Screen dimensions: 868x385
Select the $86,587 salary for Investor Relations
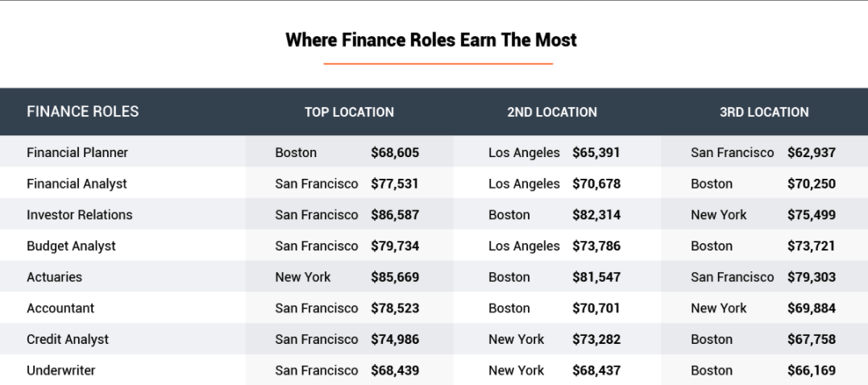click(x=395, y=215)
